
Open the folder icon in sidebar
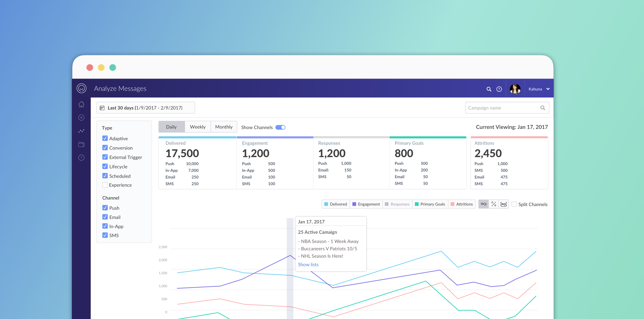click(x=81, y=144)
